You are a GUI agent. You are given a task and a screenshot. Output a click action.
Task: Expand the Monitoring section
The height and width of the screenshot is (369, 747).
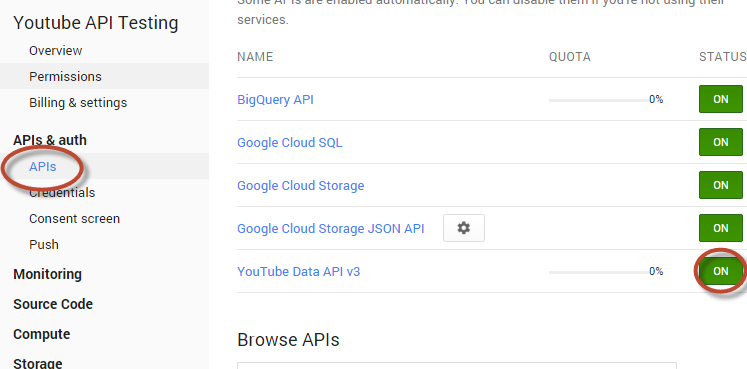pyautogui.click(x=48, y=274)
